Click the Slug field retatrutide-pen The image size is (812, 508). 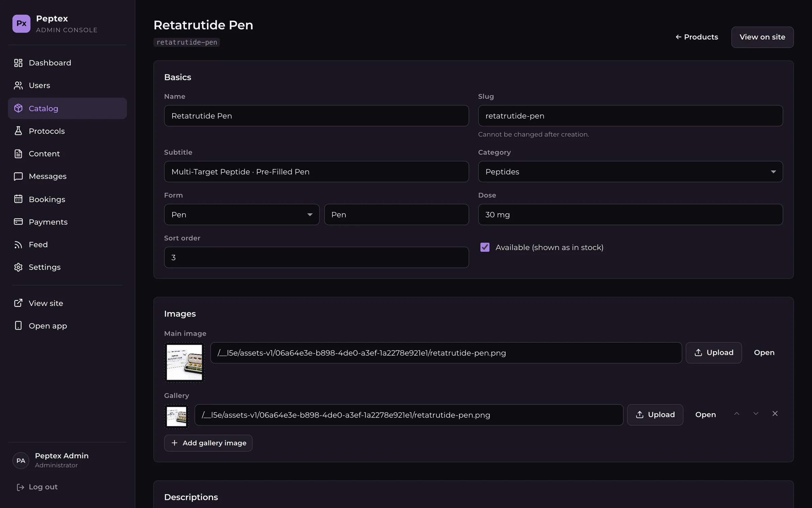tap(630, 116)
